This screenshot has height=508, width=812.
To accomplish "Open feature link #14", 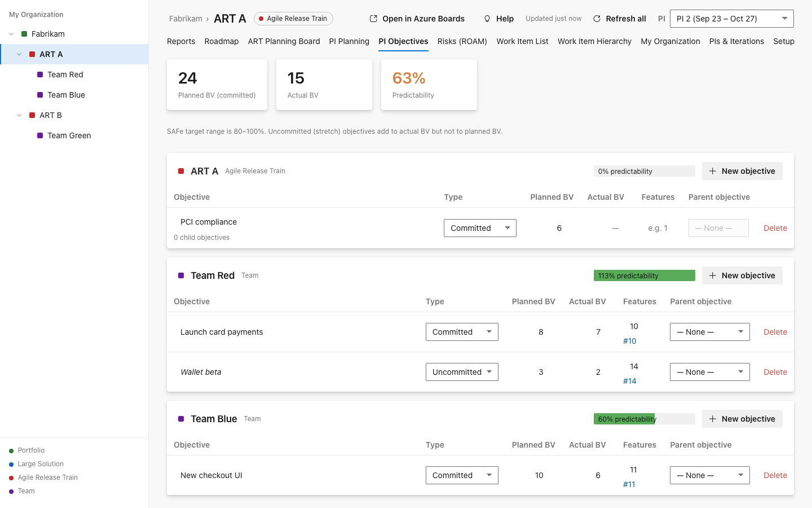I will 630,381.
